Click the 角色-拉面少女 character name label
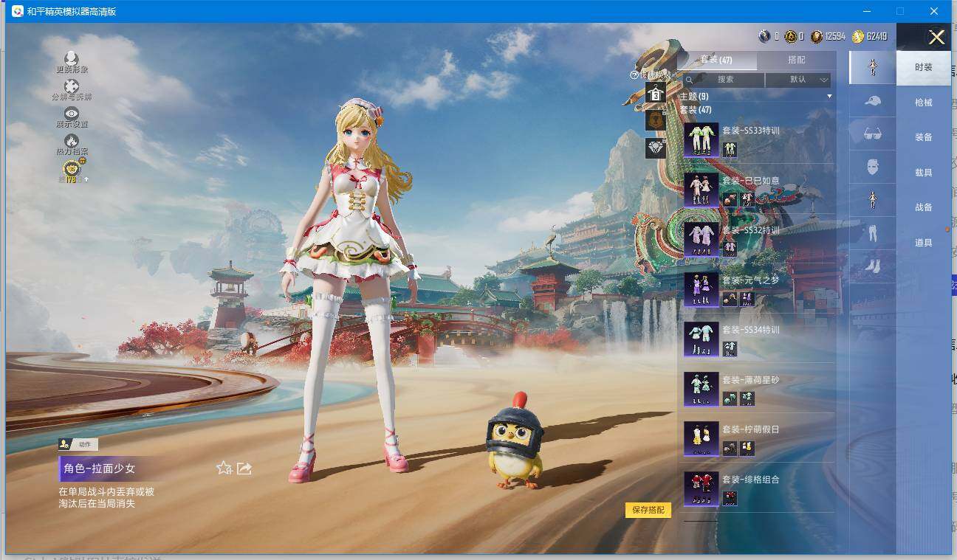 pos(100,469)
